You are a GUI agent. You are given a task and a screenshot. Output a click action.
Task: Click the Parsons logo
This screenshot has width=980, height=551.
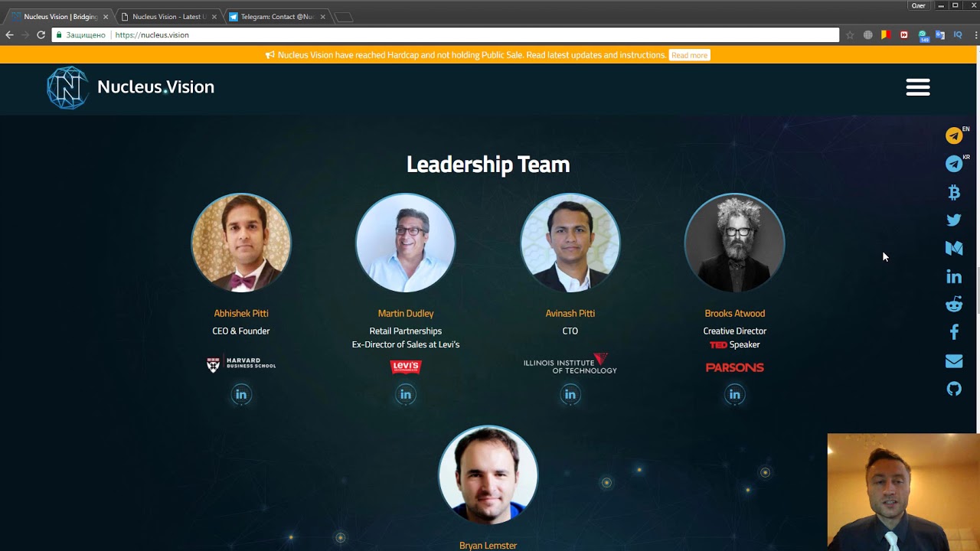[x=735, y=367]
